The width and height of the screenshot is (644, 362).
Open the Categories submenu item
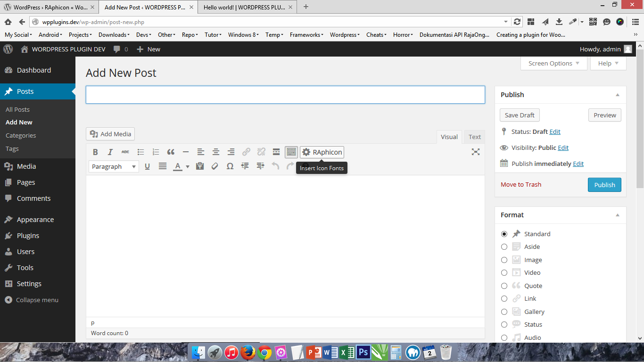click(x=21, y=135)
